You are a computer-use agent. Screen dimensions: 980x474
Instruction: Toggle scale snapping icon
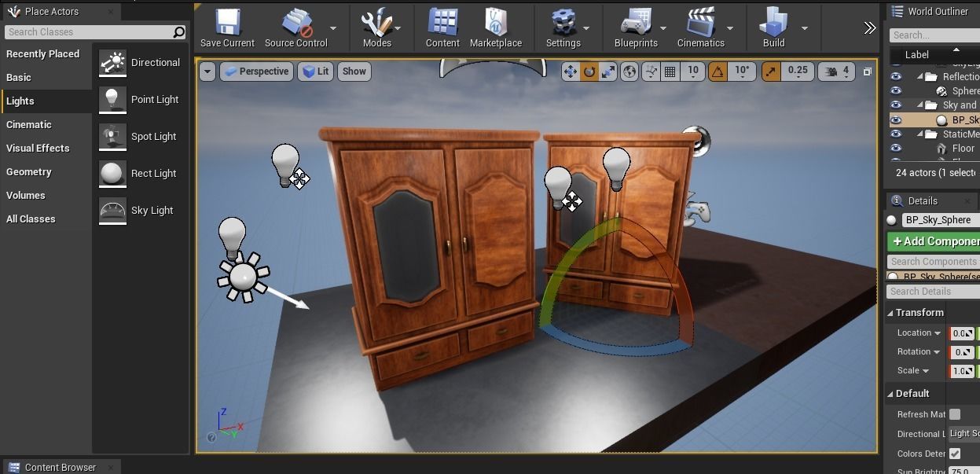771,72
